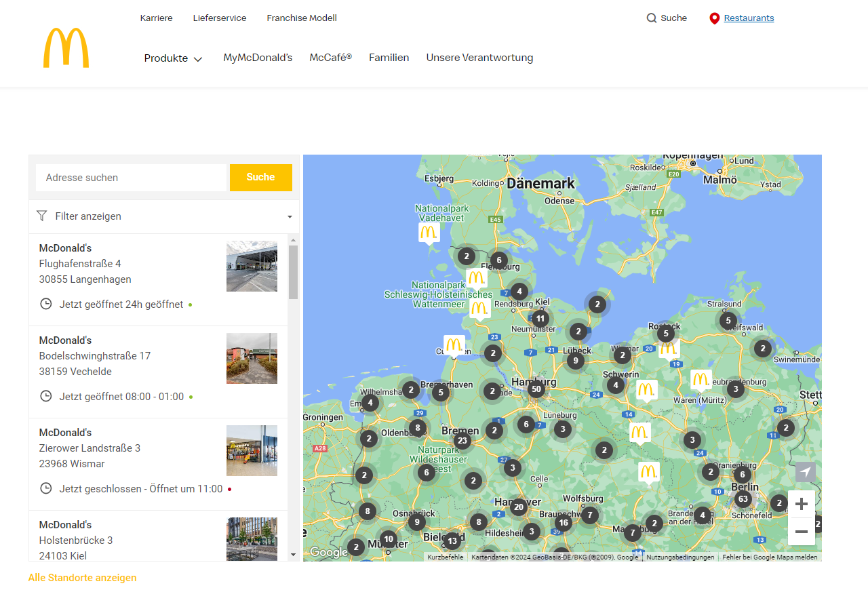Click the clock icon for Langenhagen restaurant
This screenshot has height=590, width=868.
coord(46,304)
